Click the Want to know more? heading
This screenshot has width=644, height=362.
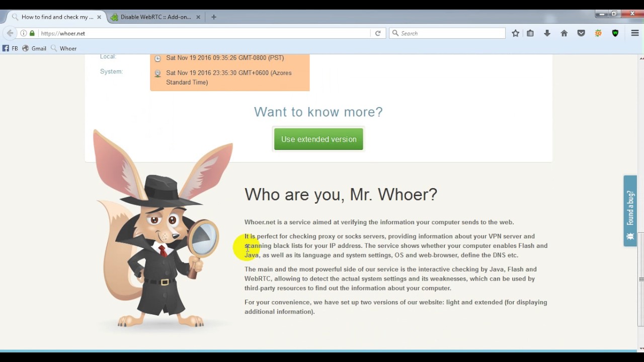[x=318, y=112]
